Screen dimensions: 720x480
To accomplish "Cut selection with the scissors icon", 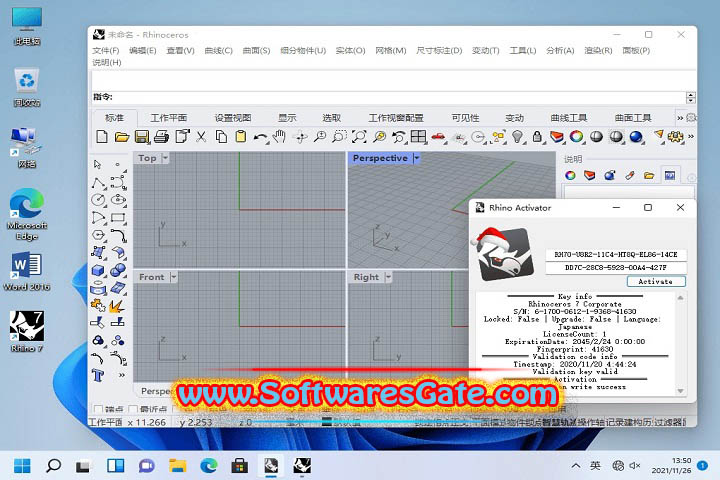I will point(201,136).
